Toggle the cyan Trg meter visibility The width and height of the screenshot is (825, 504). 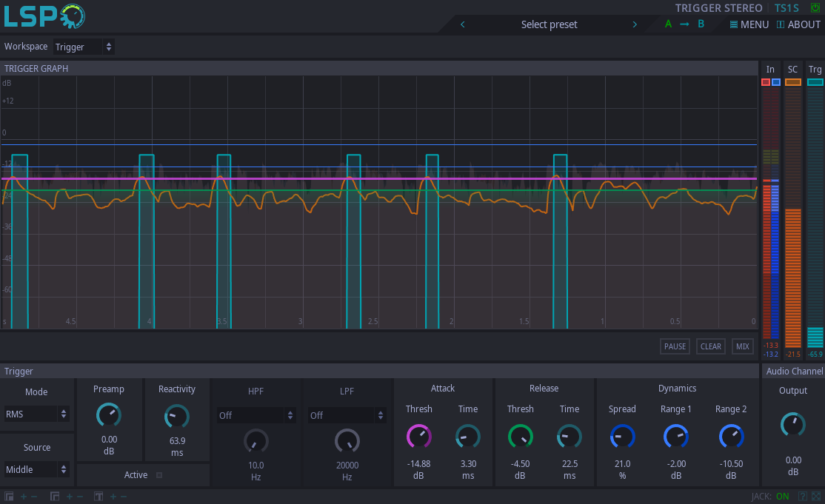click(815, 82)
